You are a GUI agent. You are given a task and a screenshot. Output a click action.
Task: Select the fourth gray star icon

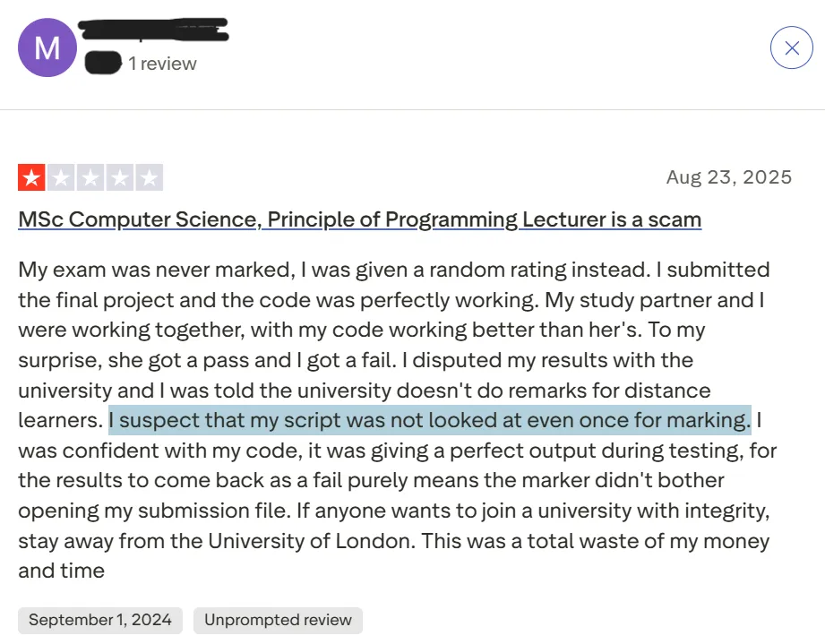[120, 176]
